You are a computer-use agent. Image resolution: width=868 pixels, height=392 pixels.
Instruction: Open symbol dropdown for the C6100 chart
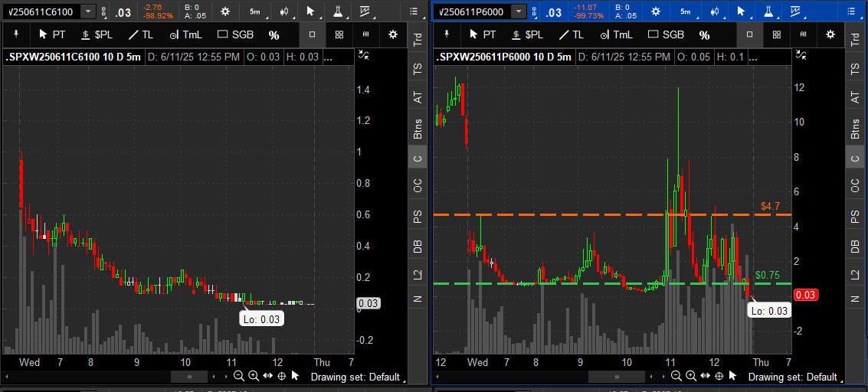[88, 11]
